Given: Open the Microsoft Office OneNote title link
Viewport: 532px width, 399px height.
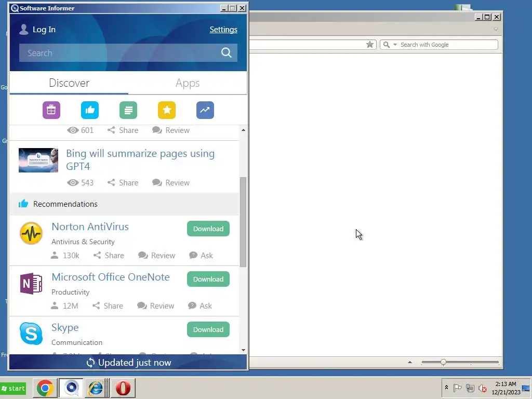Looking at the screenshot, I should 111,277.
